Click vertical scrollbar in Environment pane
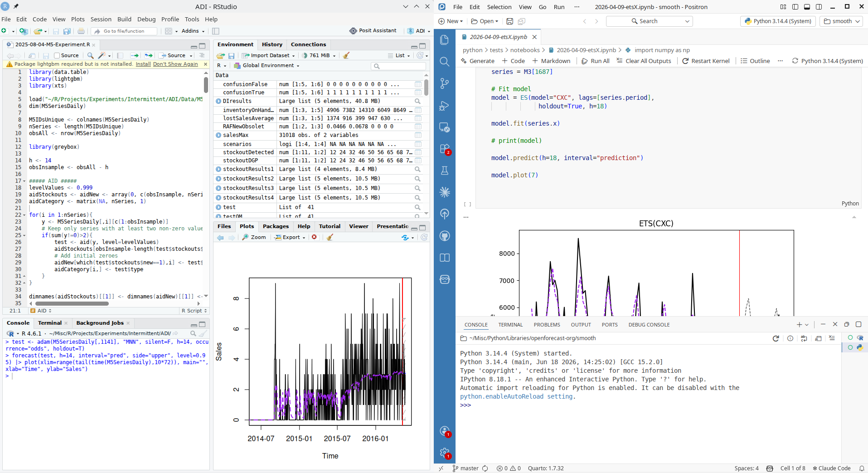 [x=426, y=87]
